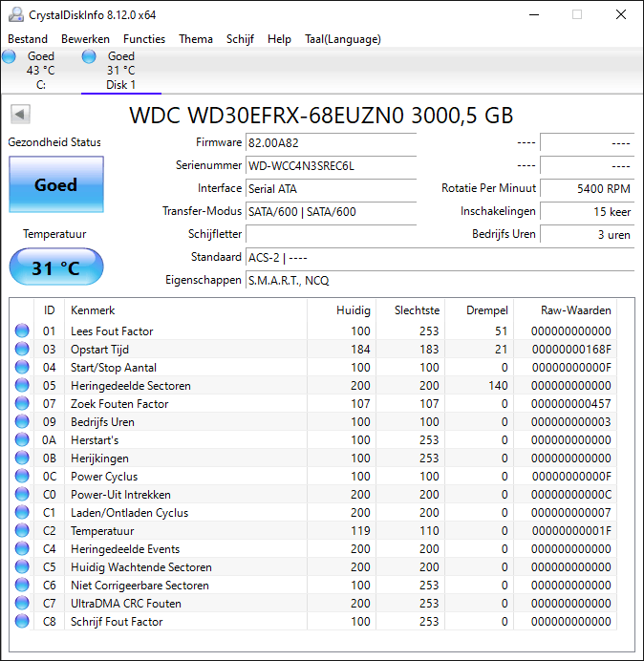
Task: Click status orb for C4 Heringedeelde Events
Action: coord(22,548)
